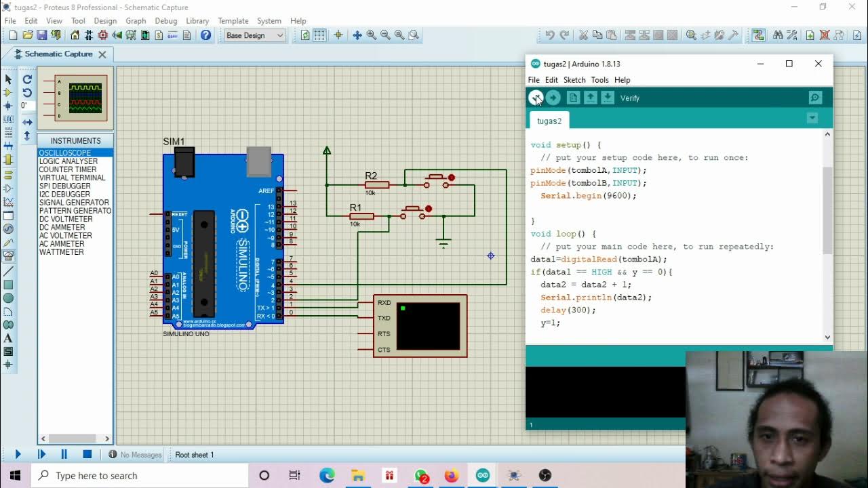This screenshot has width=868, height=488.
Task: Mirror horizontally with the X-mirror icon
Action: tap(27, 123)
